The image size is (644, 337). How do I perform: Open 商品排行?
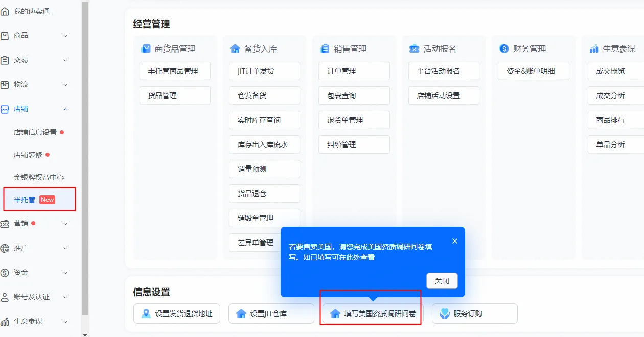616,120
